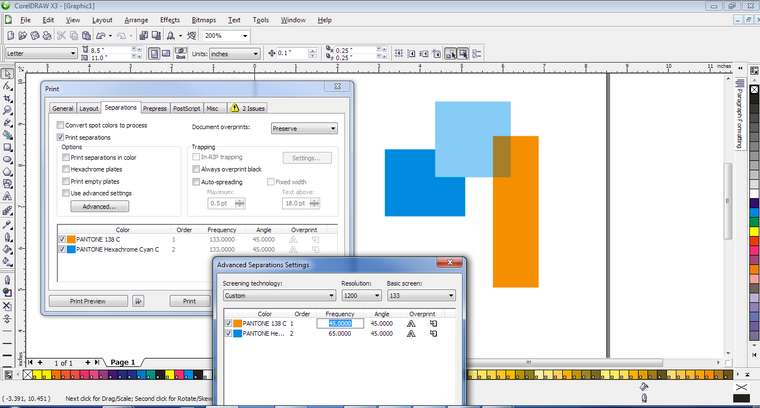Open Screening technology Custom dropdown
The image size is (760, 408).
[x=279, y=295]
